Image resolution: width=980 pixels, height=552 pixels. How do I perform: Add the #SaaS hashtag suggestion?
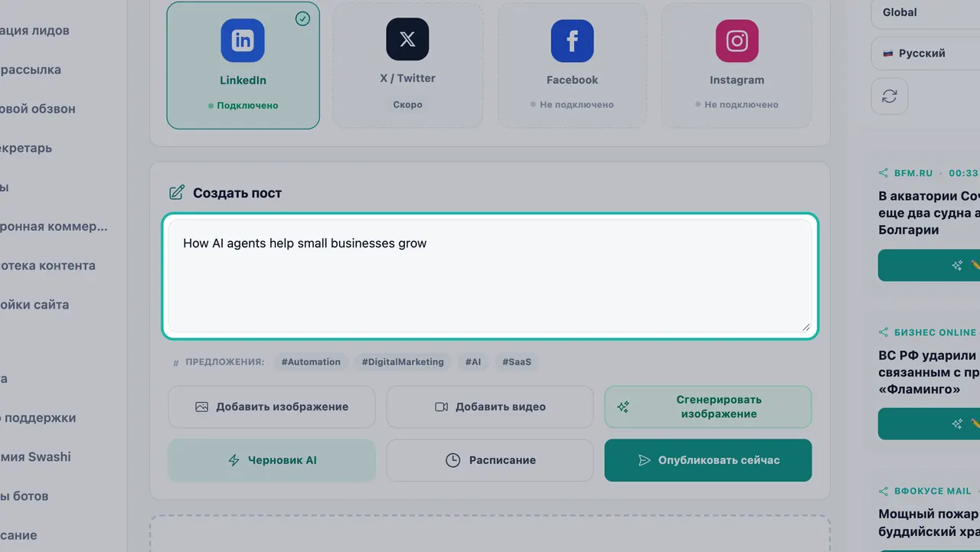tap(517, 362)
